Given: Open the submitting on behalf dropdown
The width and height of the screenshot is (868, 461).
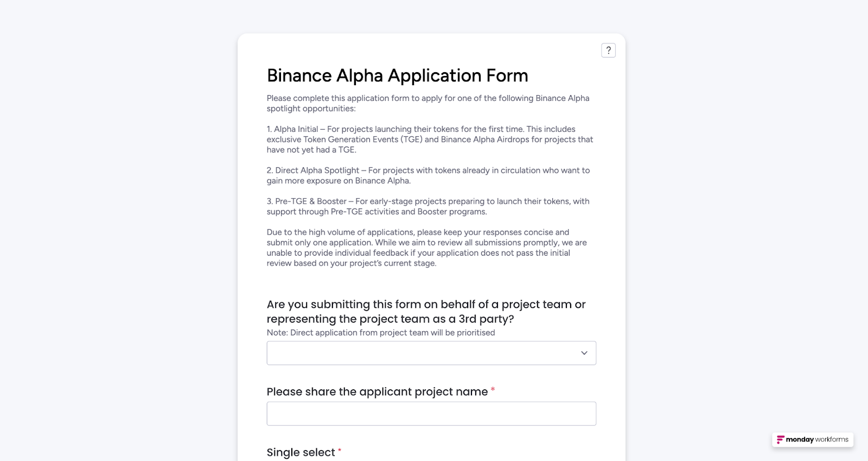Looking at the screenshot, I should 431,353.
